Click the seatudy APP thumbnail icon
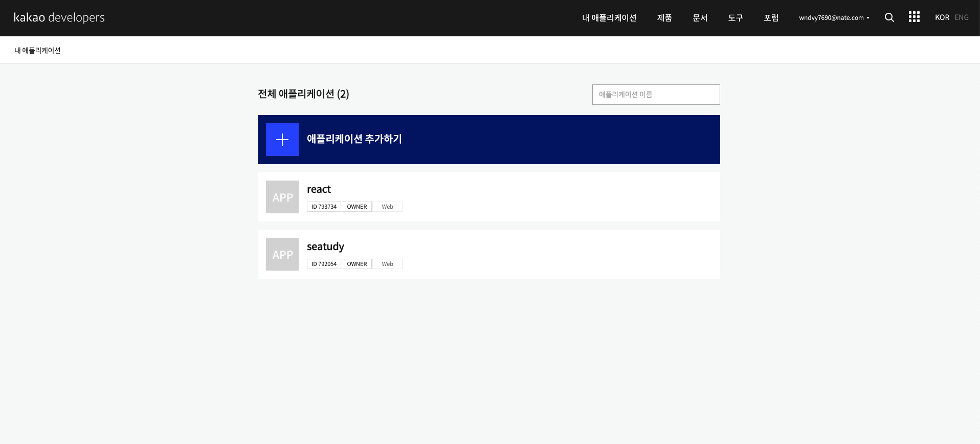 pyautogui.click(x=282, y=254)
